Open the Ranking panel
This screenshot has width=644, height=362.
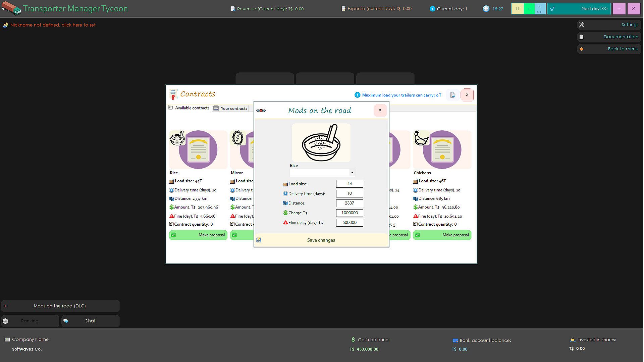[30, 321]
